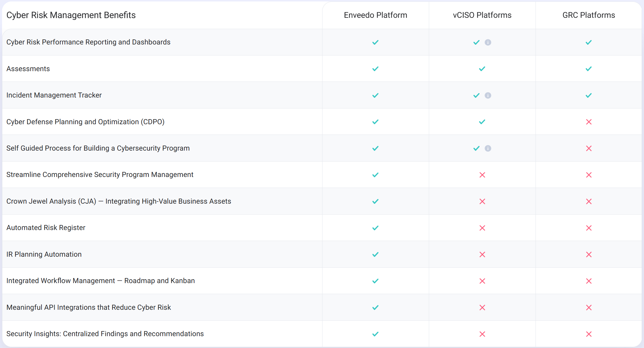This screenshot has height=348, width=644.
Task: Select Meaningful API Integrations that Reduce Cyber Risk
Action: coord(89,307)
